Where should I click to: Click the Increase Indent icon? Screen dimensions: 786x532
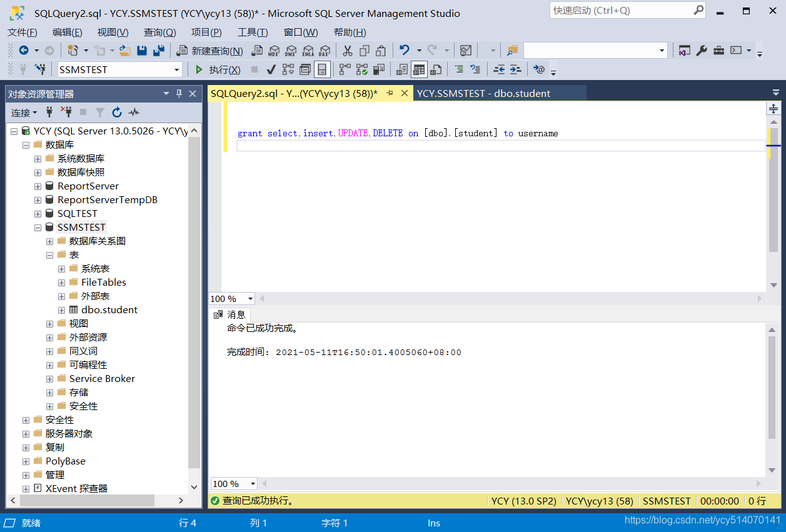(515, 69)
